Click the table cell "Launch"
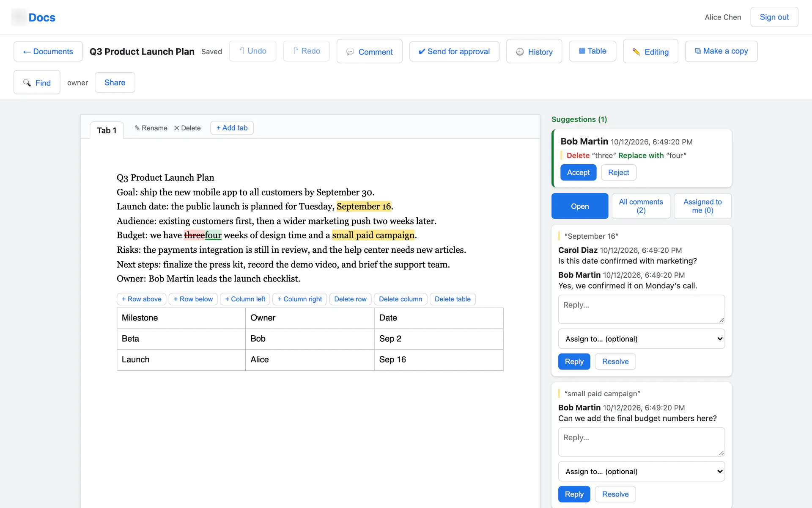 181,360
